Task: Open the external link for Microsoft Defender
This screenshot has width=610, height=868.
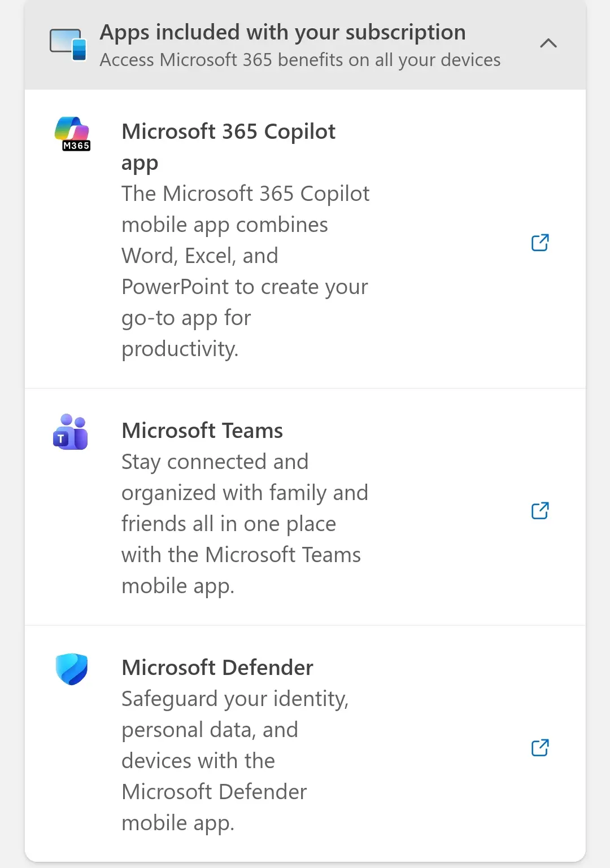Action: 540,748
